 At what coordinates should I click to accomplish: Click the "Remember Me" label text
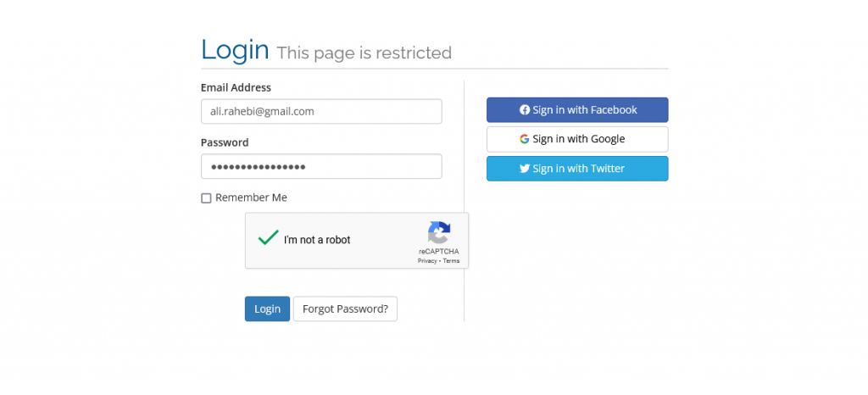click(x=251, y=197)
